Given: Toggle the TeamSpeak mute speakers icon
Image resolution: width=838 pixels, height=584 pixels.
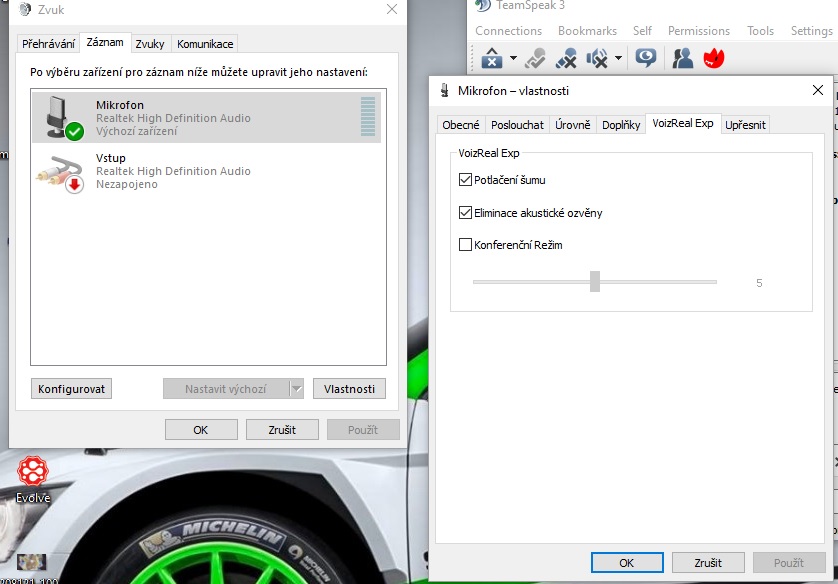Looking at the screenshot, I should [597, 58].
